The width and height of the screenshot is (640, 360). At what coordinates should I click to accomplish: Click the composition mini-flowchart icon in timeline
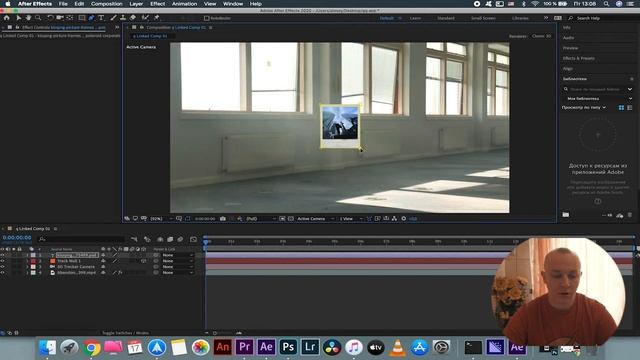tap(134, 239)
